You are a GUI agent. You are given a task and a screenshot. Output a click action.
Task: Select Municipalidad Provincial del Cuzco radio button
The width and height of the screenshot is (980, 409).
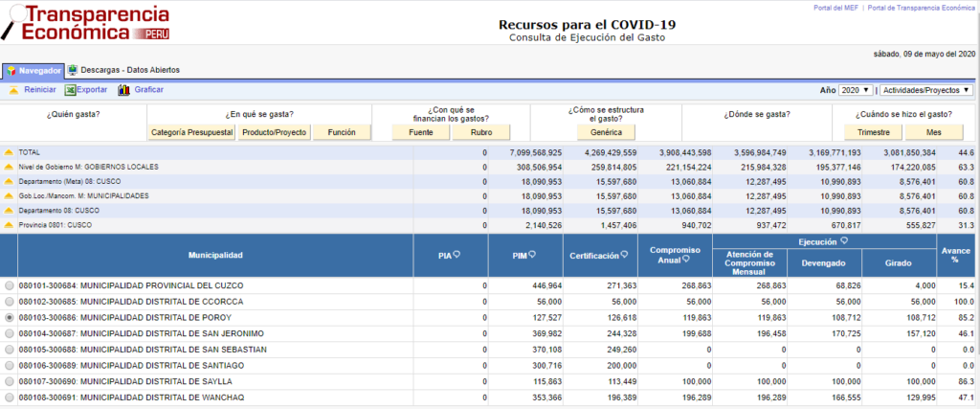[9, 285]
